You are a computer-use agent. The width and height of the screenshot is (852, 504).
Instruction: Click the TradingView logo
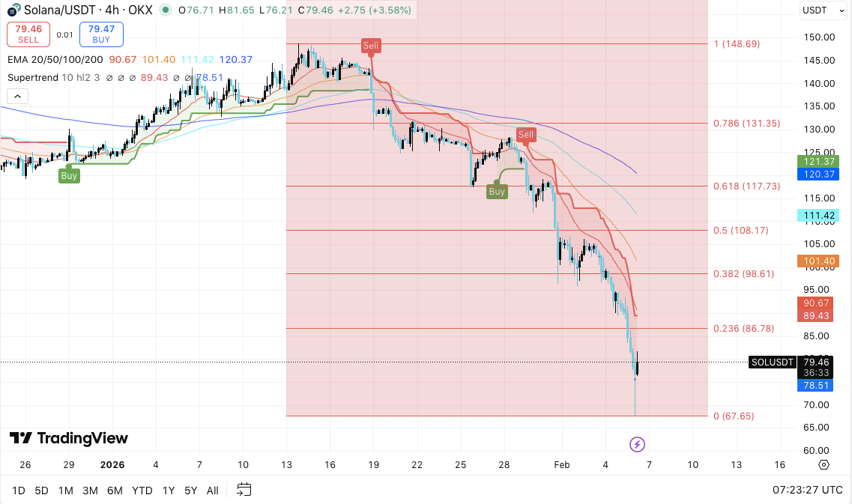coord(69,439)
